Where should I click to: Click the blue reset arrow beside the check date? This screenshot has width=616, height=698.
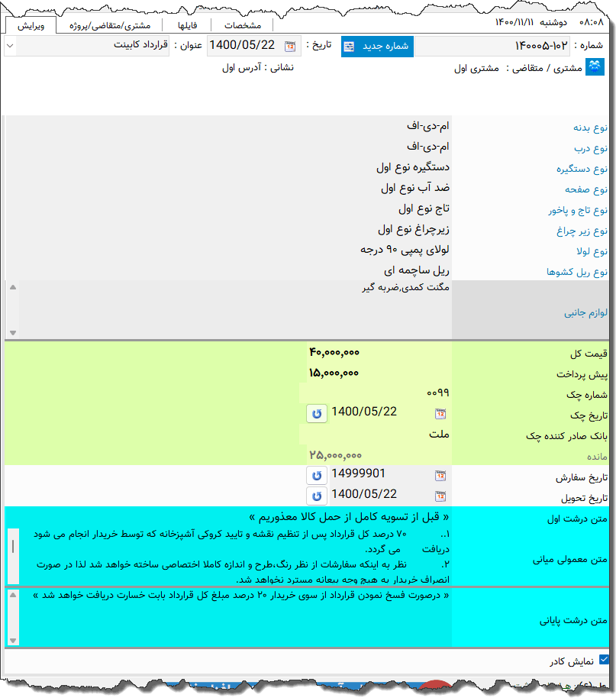[317, 413]
